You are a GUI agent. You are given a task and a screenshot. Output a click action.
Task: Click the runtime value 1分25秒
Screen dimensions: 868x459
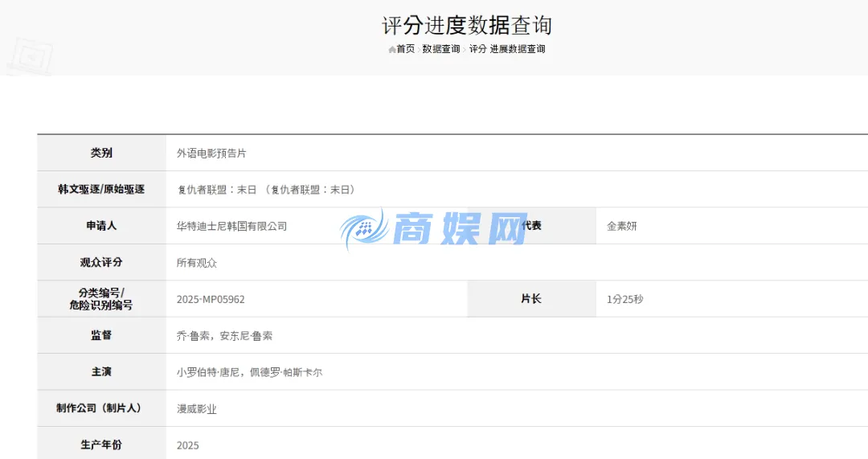click(x=625, y=300)
